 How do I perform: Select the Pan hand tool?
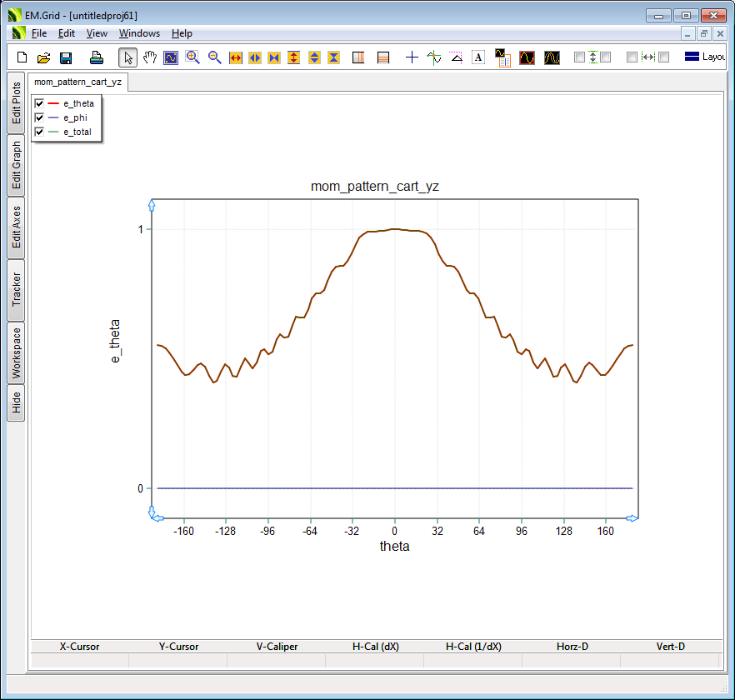[150, 57]
